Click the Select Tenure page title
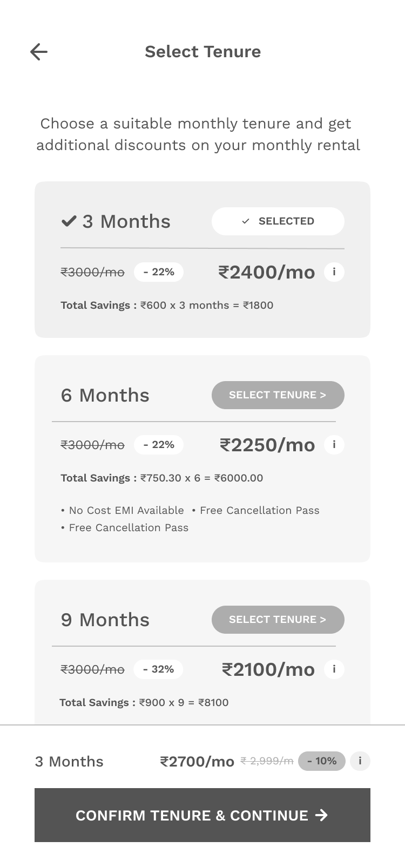Image resolution: width=405 pixels, height=868 pixels. pyautogui.click(x=202, y=52)
